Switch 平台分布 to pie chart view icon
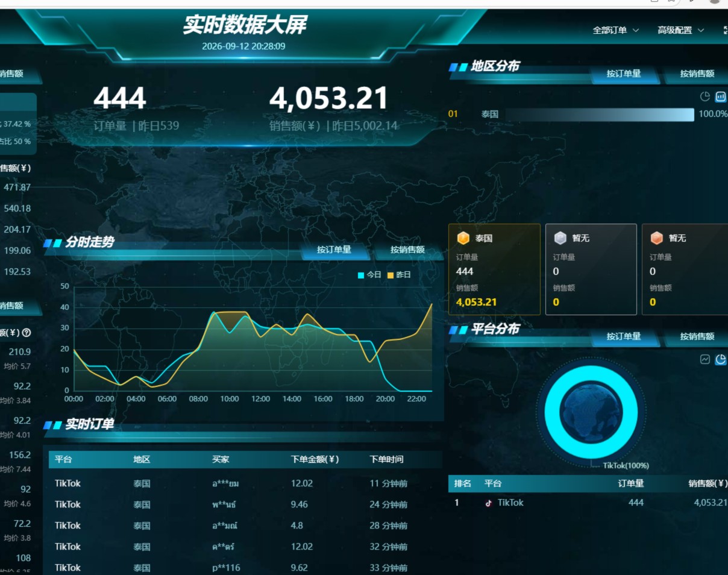 [720, 359]
